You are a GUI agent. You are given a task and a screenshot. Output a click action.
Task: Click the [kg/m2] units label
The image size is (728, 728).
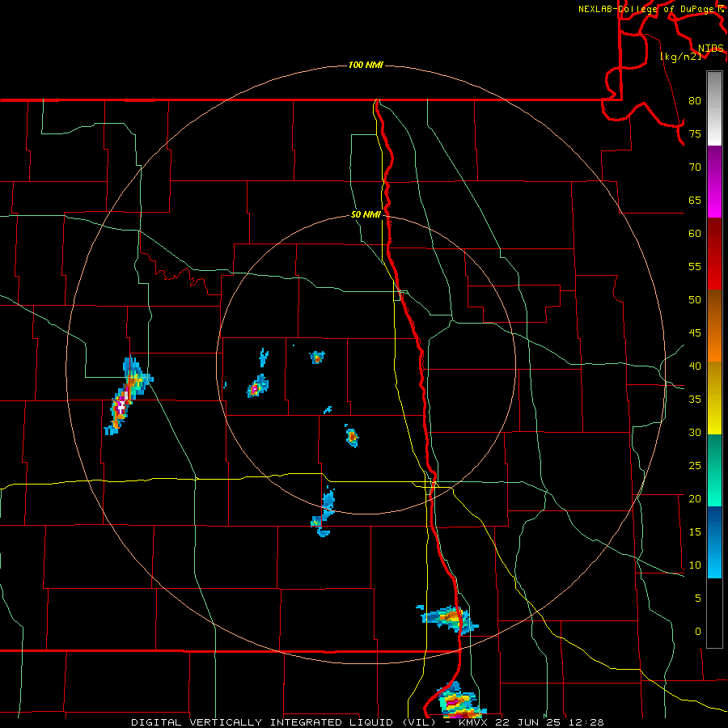(680, 57)
